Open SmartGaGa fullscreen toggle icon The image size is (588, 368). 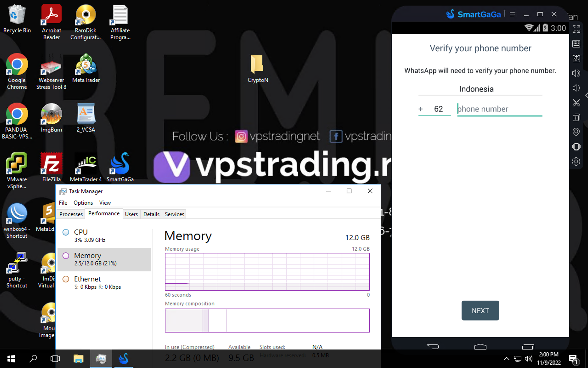click(576, 29)
